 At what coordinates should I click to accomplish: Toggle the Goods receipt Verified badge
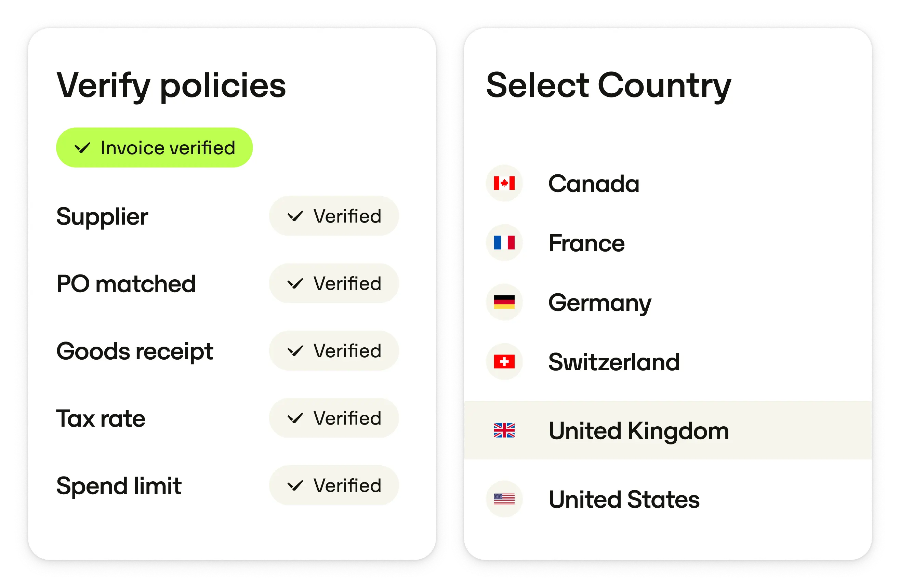point(334,351)
